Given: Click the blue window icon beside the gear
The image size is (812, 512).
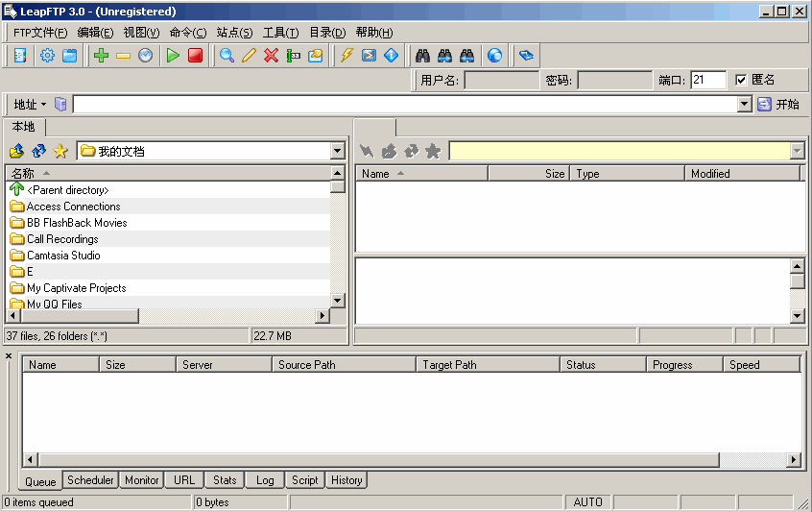Looking at the screenshot, I should pos(69,56).
